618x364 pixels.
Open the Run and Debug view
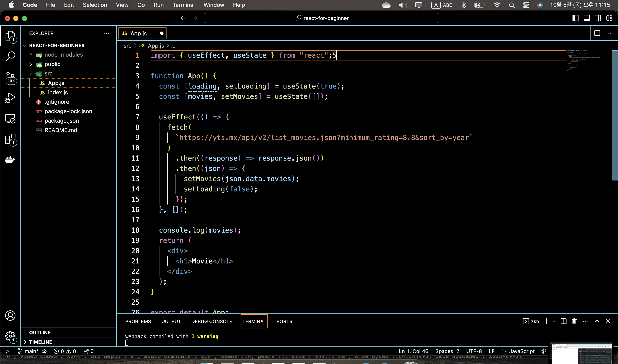[x=11, y=97]
